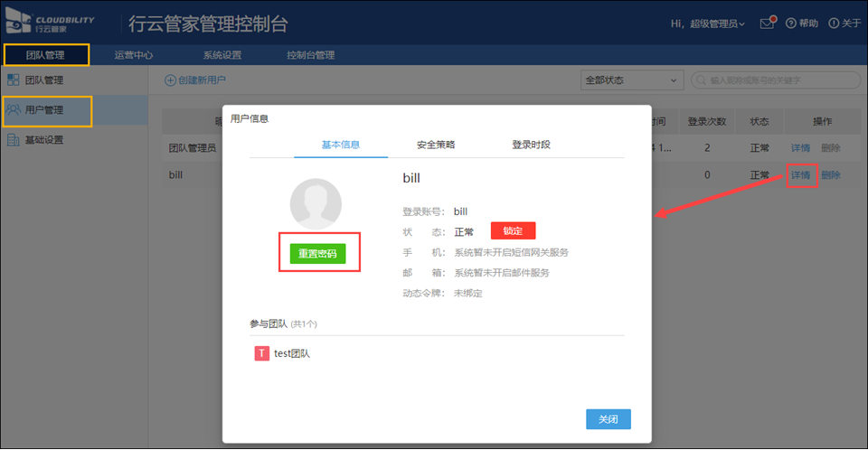The height and width of the screenshot is (450, 868).
Task: Expand the 全部状态 status filter dropdown
Action: 632,80
